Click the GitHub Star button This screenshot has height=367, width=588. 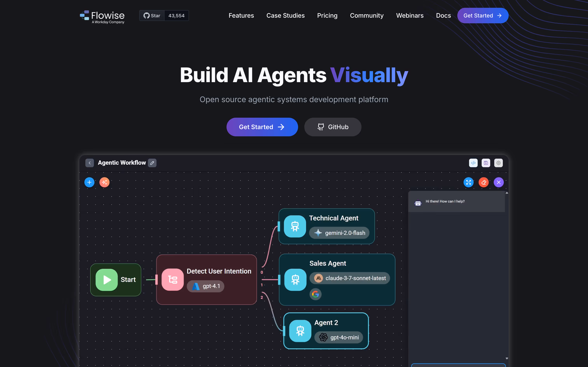[x=152, y=16]
